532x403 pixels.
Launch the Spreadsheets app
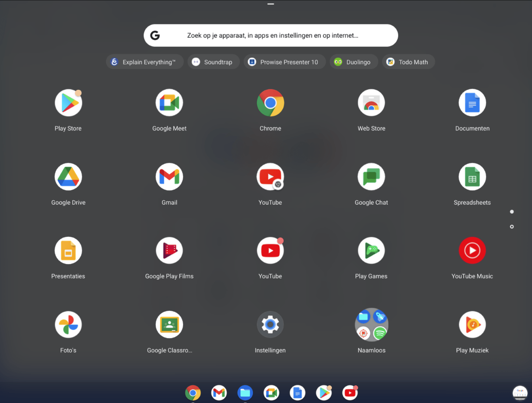tap(472, 177)
